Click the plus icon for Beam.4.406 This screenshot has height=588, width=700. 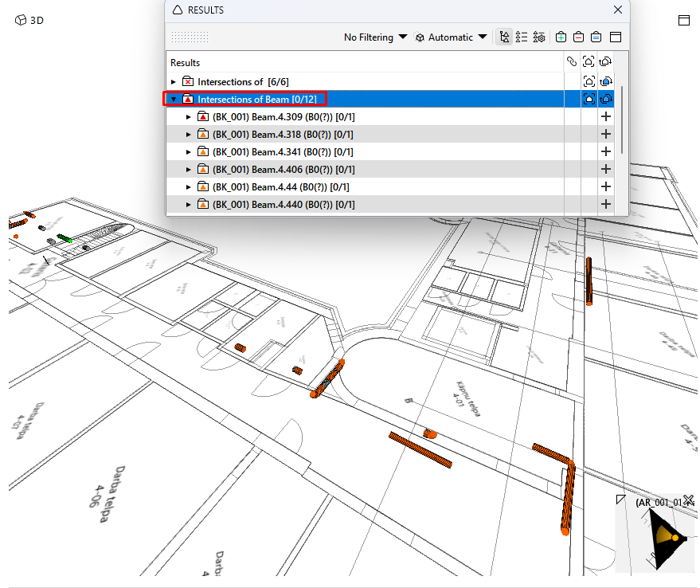(x=606, y=169)
